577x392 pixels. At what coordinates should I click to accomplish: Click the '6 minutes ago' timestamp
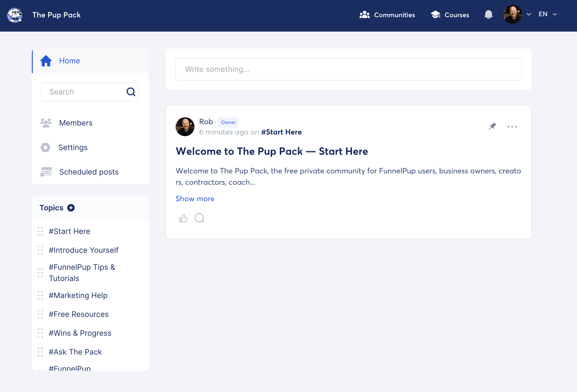pos(224,132)
